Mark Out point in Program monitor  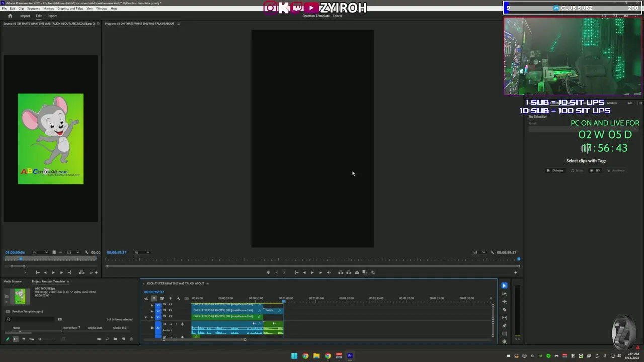(x=284, y=273)
